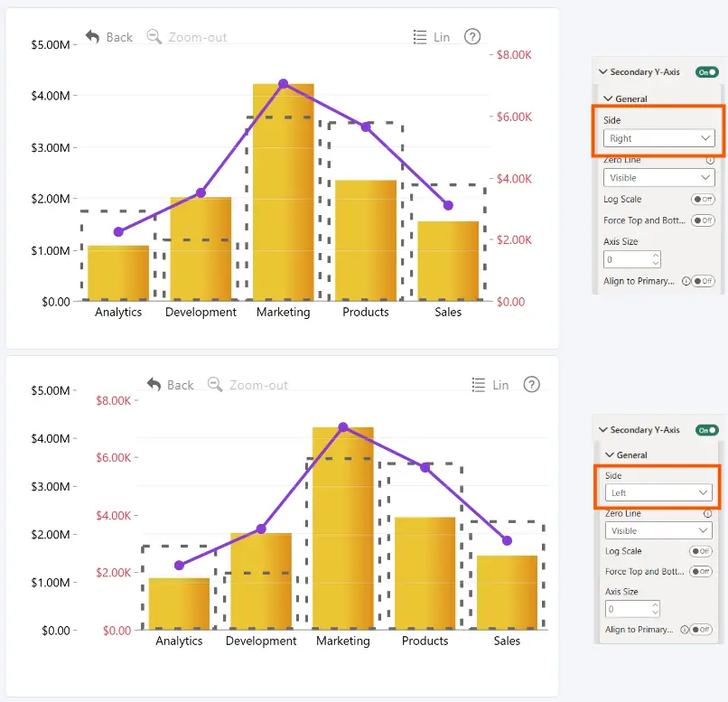Open the Side dropdown showing Left

point(658,492)
